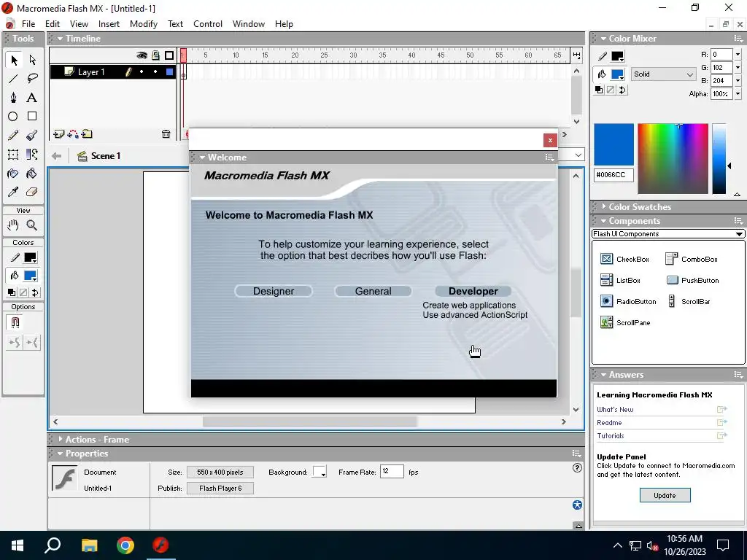Select the Ink Bottle tool
Screen dimensions: 747x560
click(13, 174)
